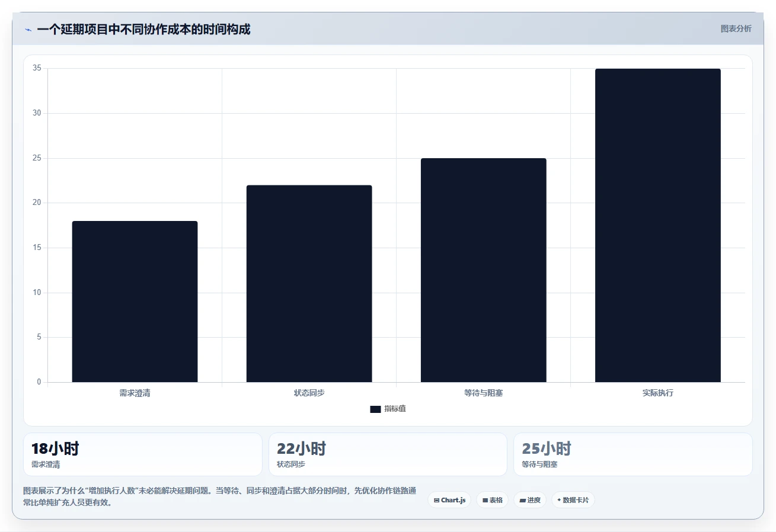
Task: Click the 数据卡片 tag chip
Action: [573, 500]
